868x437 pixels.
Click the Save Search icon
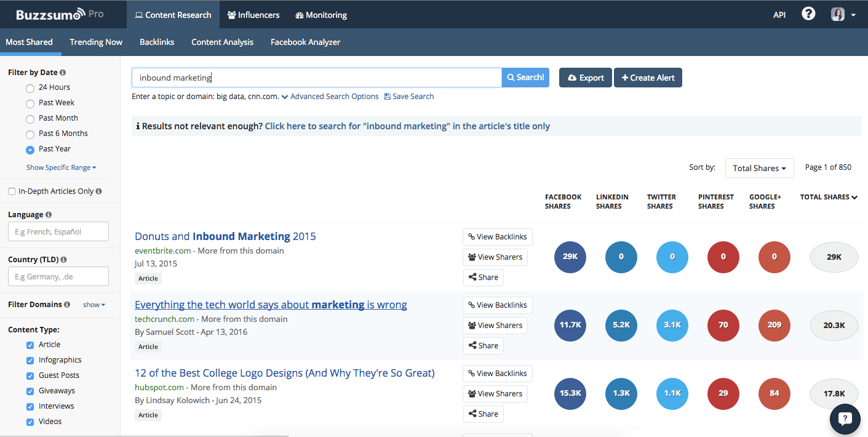pyautogui.click(x=387, y=96)
